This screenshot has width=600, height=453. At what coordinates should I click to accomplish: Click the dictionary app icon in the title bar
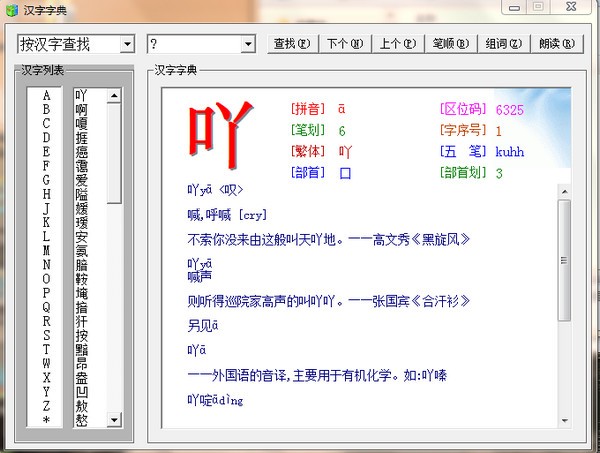coord(11,8)
